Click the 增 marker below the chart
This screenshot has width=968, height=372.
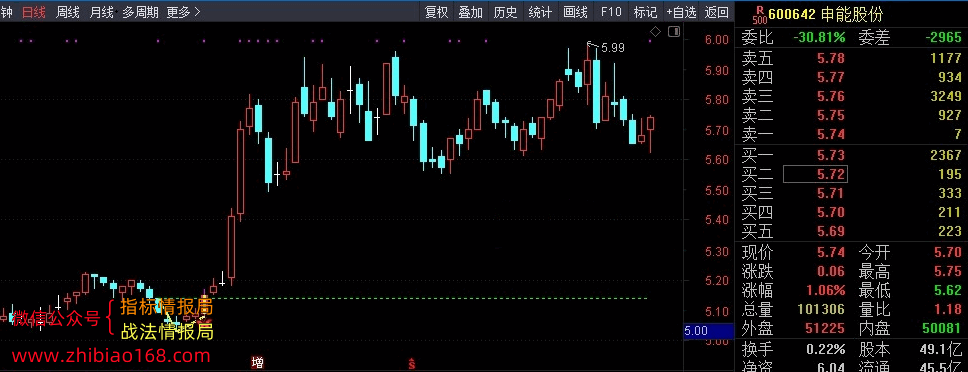[x=257, y=362]
